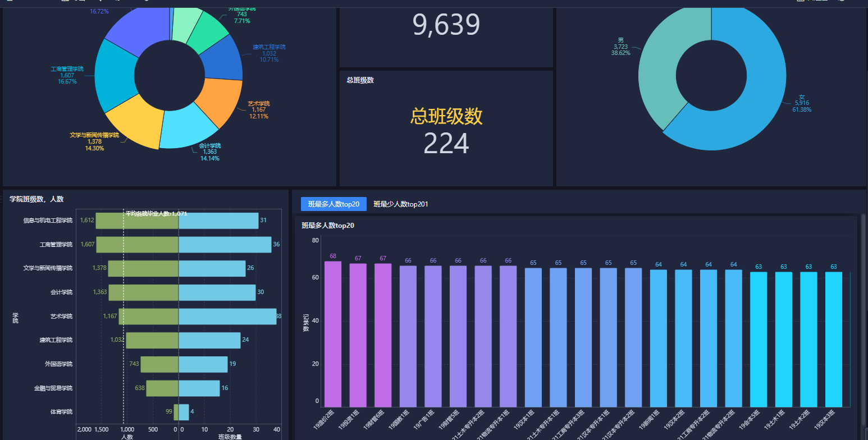The height and width of the screenshot is (440, 868).
Task: Click the 19投资1班 bar in the top20 chart
Action: 358,335
